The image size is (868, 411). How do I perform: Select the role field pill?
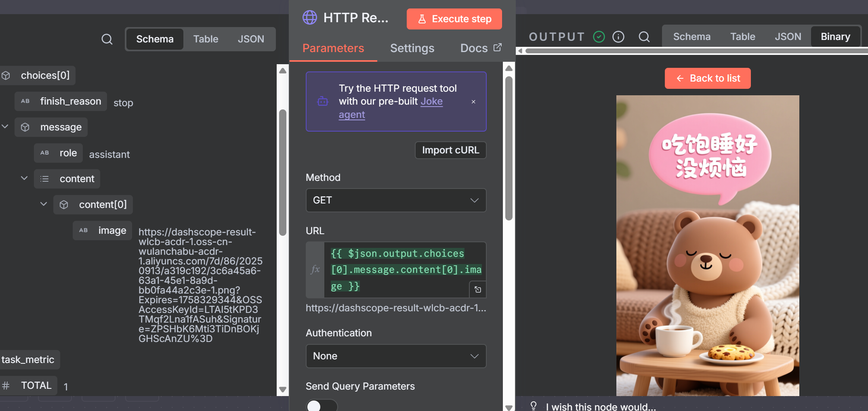(x=59, y=153)
